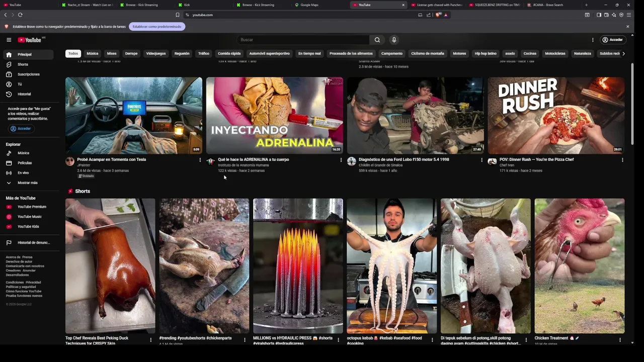This screenshot has width=644, height=362.
Task: Open options for octopus kebab short
Action: pos(432,340)
